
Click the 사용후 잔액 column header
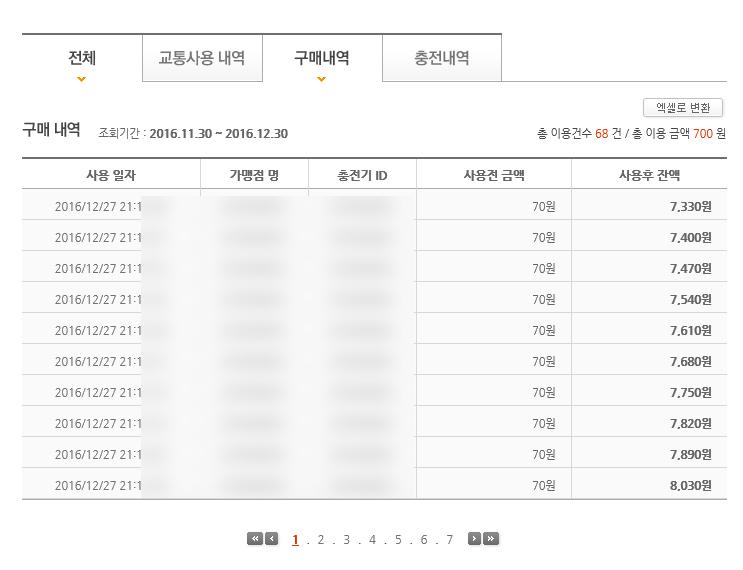point(649,175)
